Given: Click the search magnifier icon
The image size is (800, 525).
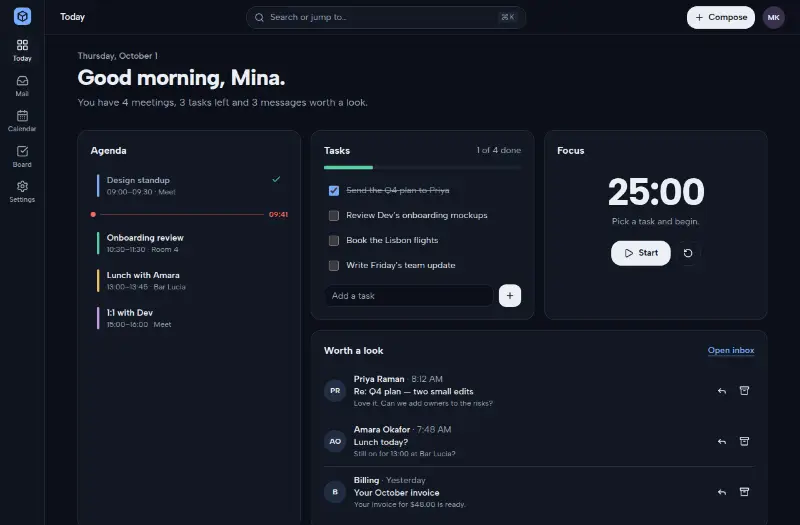Looking at the screenshot, I should 259,17.
